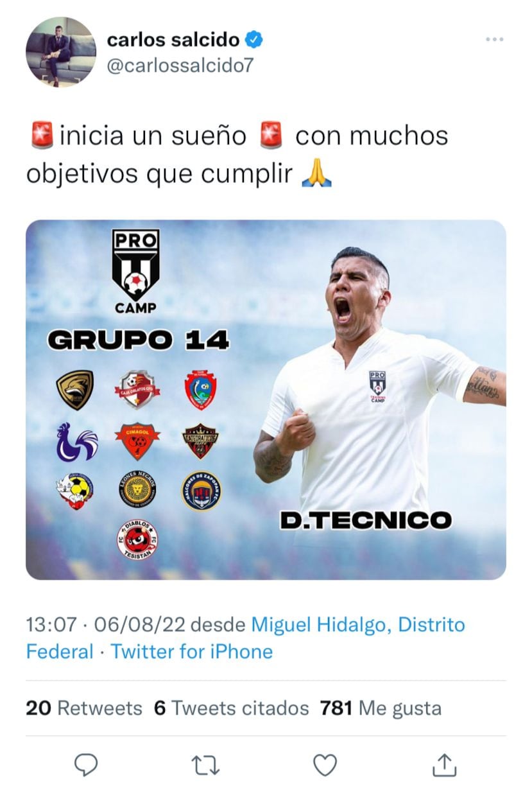The width and height of the screenshot is (532, 788).
Task: Open the Twitter for iPhone source link
Action: click(x=192, y=651)
